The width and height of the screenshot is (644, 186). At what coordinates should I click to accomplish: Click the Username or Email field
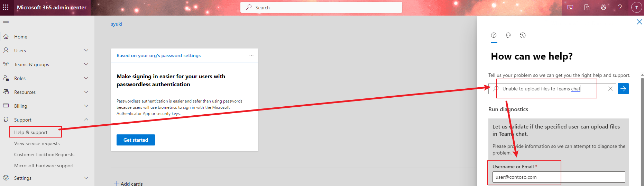(x=559, y=177)
